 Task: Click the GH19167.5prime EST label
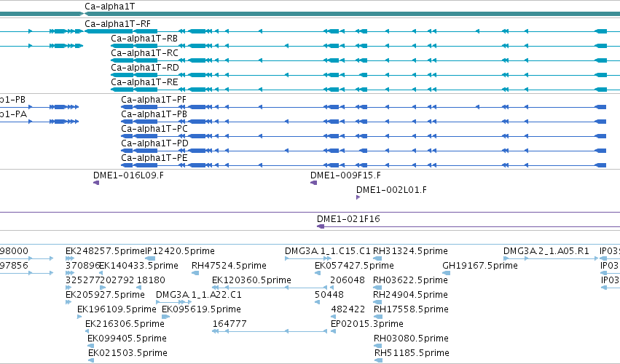tap(480, 266)
